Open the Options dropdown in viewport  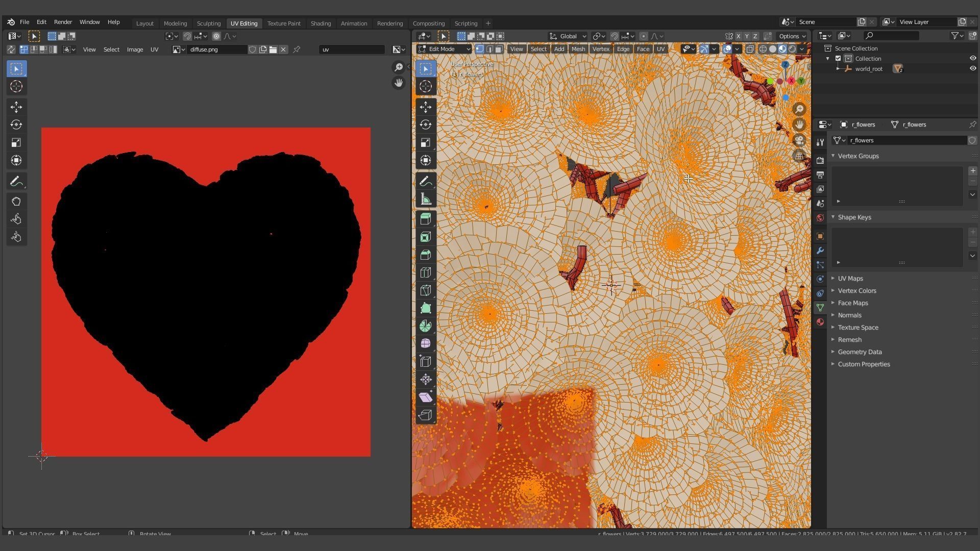[792, 36]
